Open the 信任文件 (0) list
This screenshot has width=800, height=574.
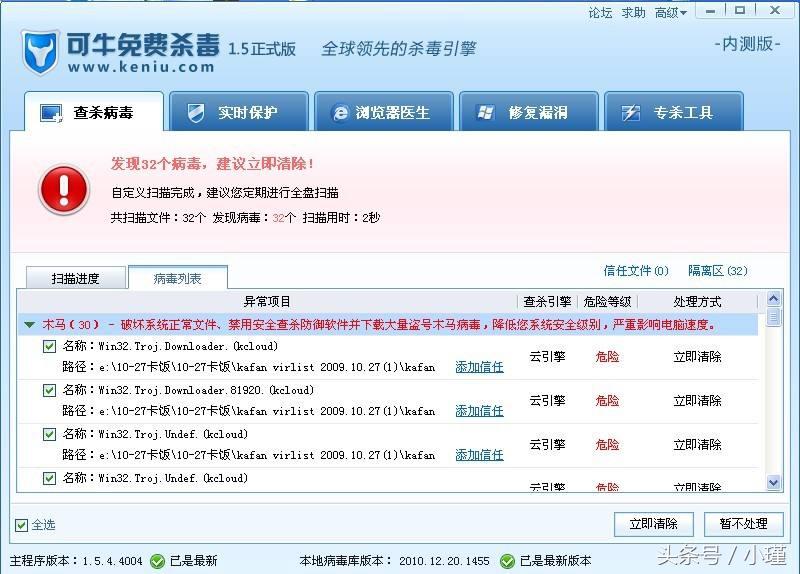click(636, 270)
